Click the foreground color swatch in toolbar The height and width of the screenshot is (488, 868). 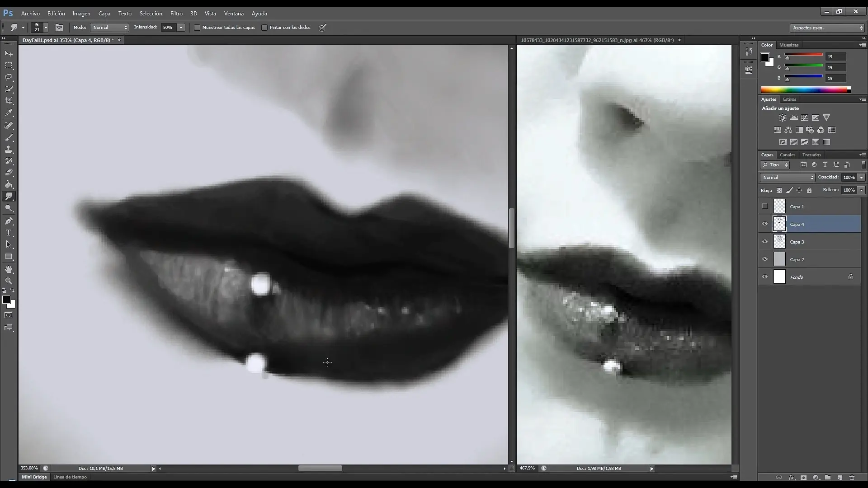[x=6, y=300]
